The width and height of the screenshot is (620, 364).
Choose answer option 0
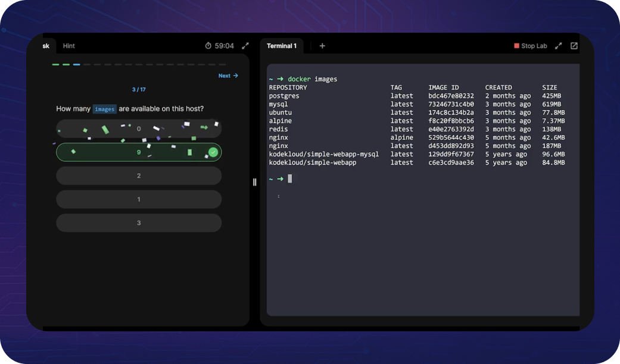(x=139, y=128)
